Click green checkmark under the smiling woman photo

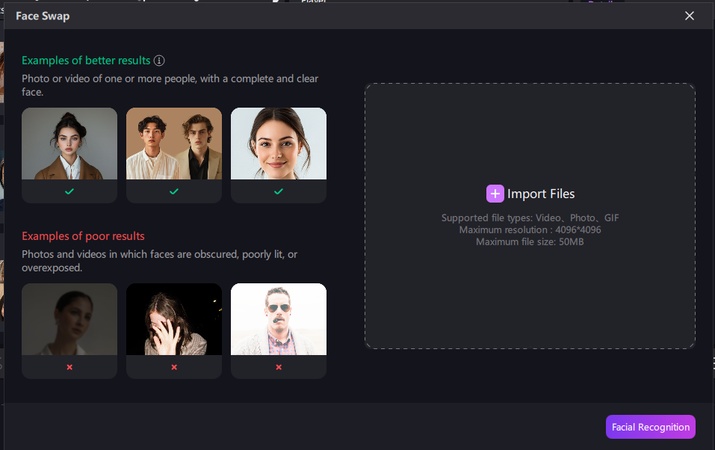pyautogui.click(x=278, y=191)
